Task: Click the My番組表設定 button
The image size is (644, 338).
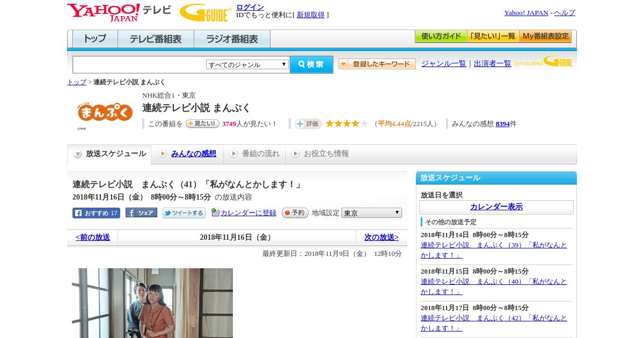Action: (x=545, y=36)
